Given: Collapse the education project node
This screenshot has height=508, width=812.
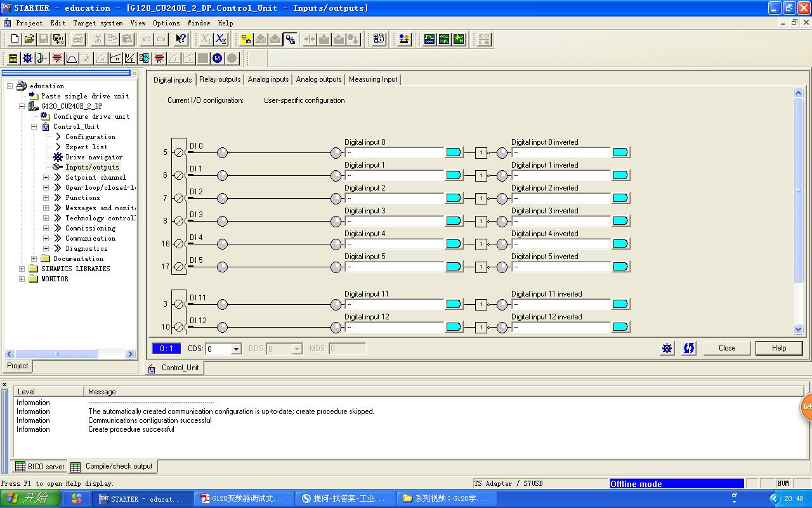Looking at the screenshot, I should pyautogui.click(x=10, y=86).
